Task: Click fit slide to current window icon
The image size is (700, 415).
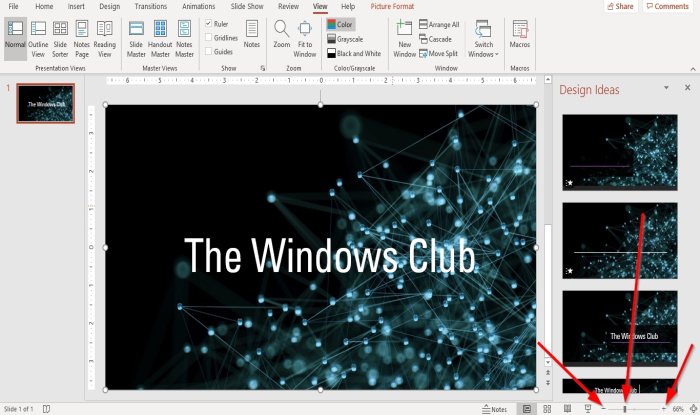Action: point(693,409)
